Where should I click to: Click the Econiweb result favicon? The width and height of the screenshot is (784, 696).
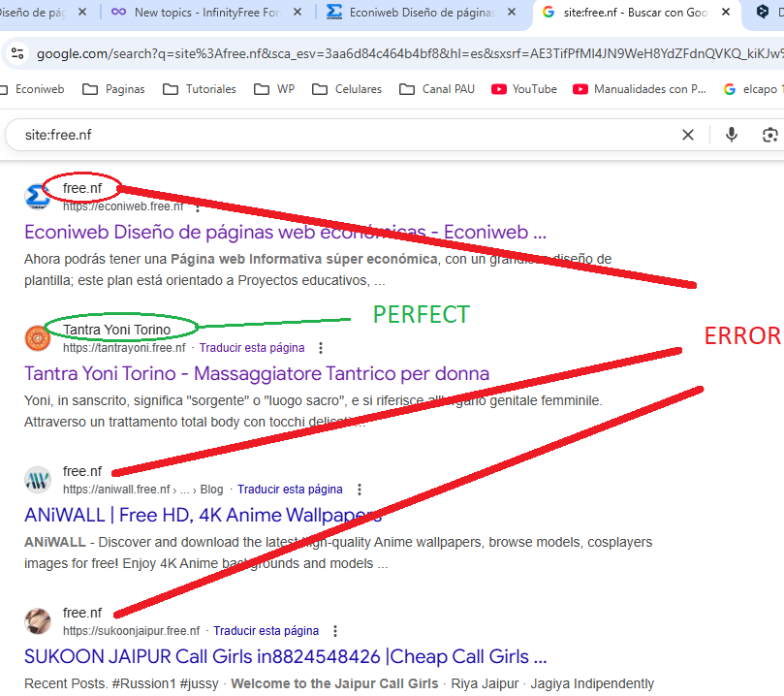(x=37, y=197)
